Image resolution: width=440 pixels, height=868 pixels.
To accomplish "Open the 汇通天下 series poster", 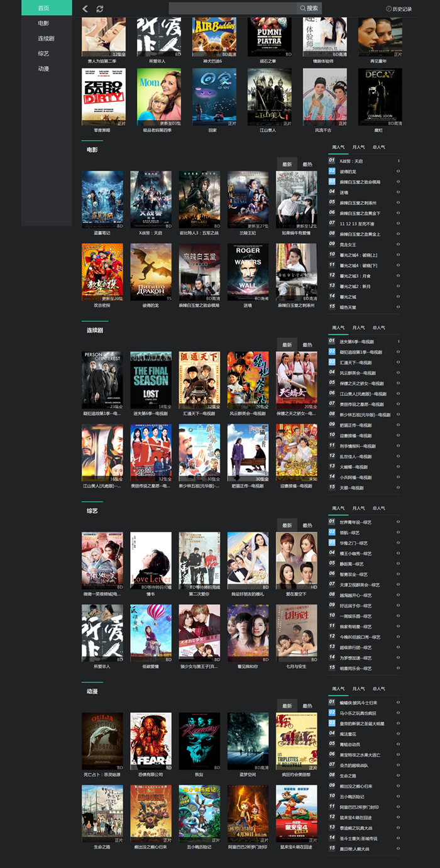I will [199, 380].
